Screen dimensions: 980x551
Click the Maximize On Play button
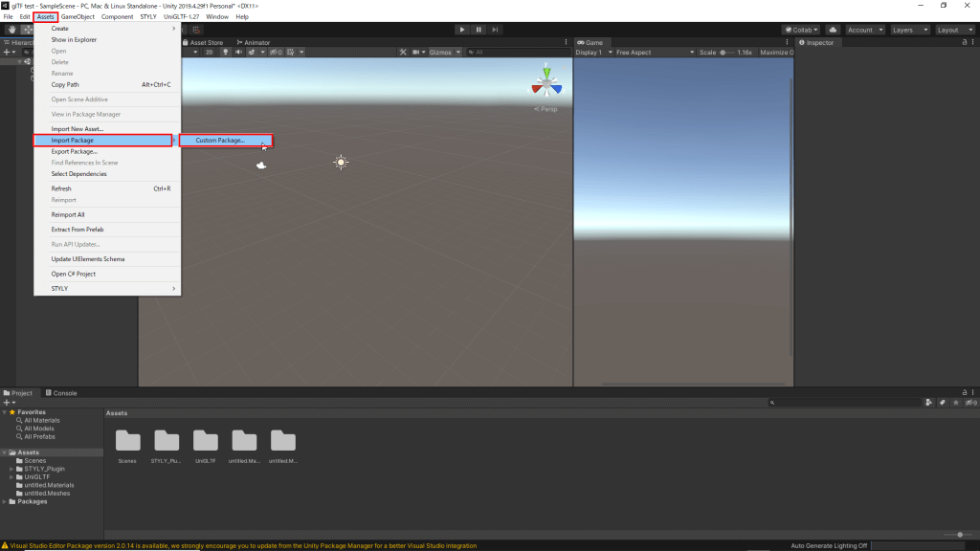pos(777,52)
